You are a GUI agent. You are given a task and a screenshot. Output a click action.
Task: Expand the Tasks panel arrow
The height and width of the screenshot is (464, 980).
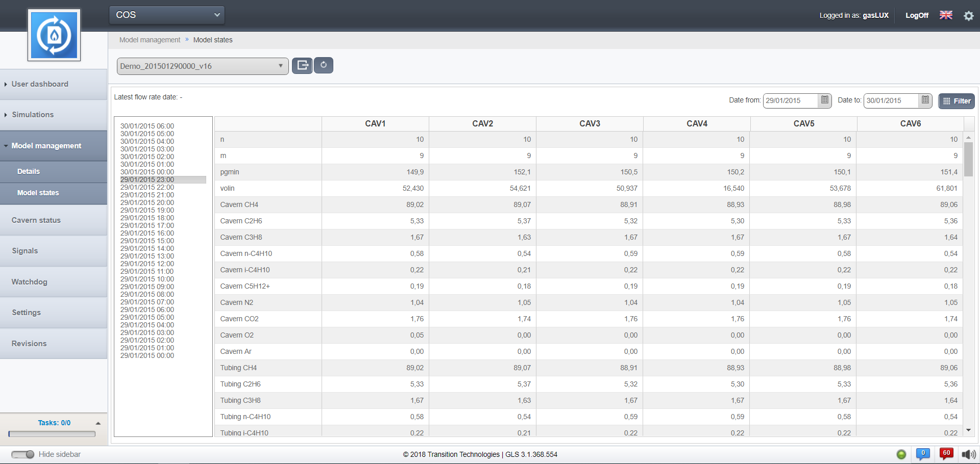coord(98,423)
